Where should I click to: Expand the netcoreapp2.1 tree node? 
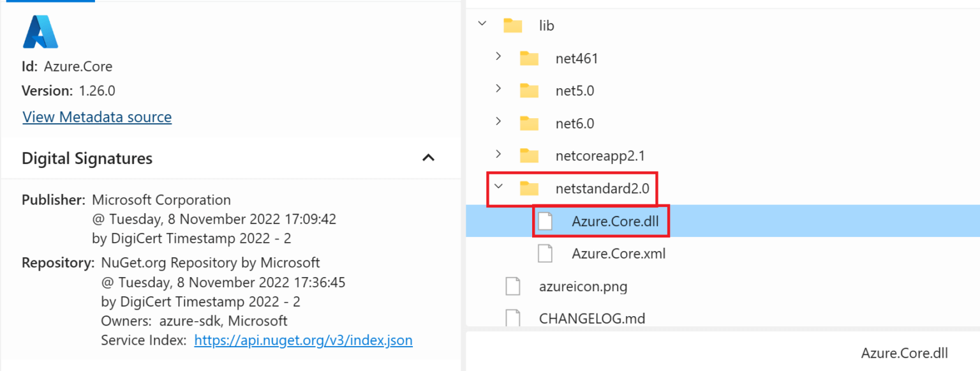(x=498, y=155)
